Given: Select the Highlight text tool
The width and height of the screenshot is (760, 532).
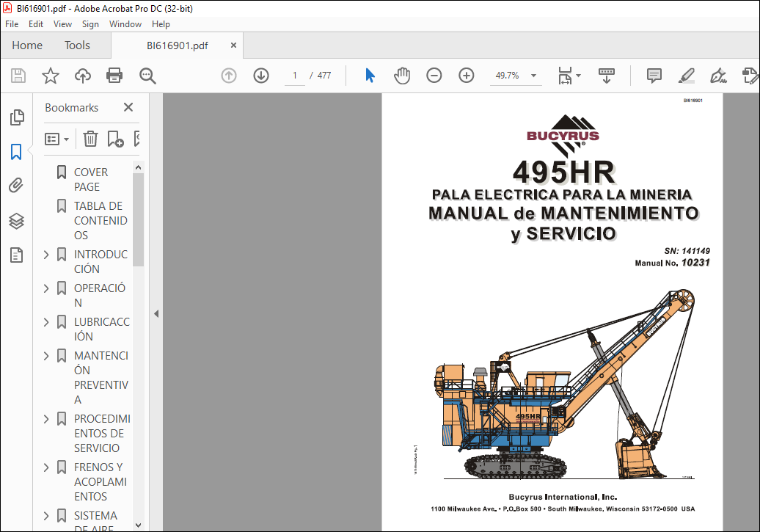Looking at the screenshot, I should [687, 76].
